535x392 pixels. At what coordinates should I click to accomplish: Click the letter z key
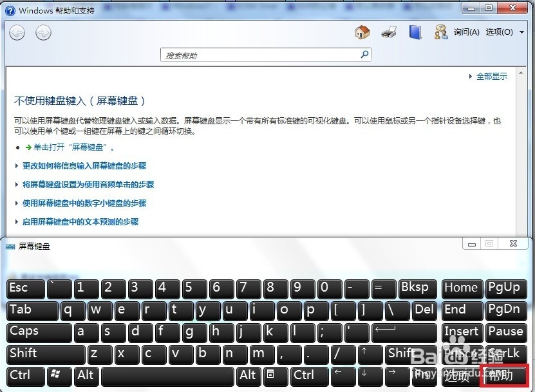(100, 355)
